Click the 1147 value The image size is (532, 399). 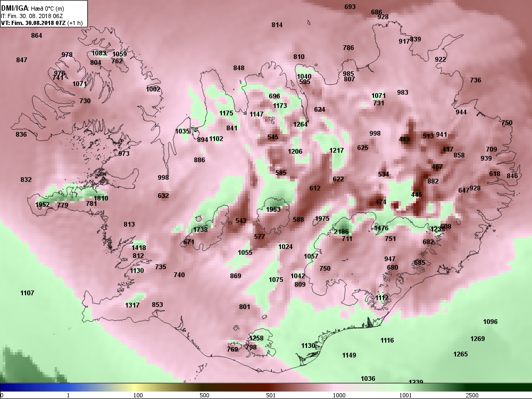[256, 114]
